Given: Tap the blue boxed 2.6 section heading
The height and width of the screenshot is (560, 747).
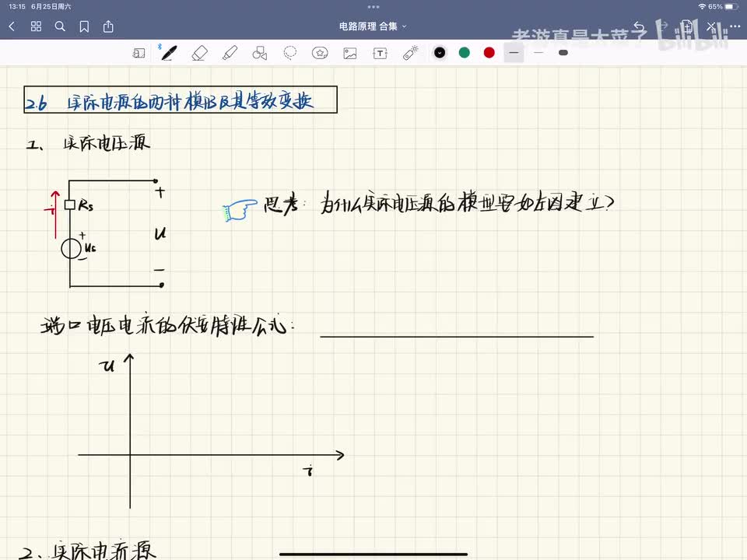Looking at the screenshot, I should [181, 100].
